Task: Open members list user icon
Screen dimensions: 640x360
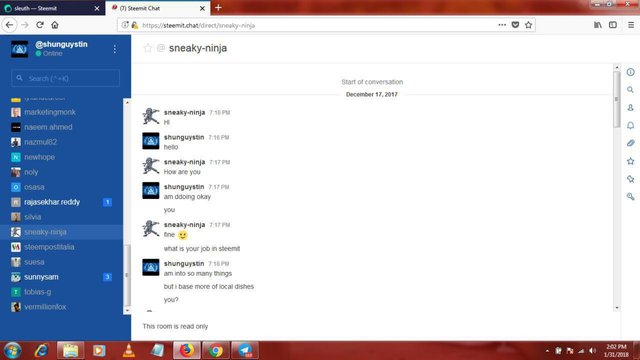Action: [631, 108]
